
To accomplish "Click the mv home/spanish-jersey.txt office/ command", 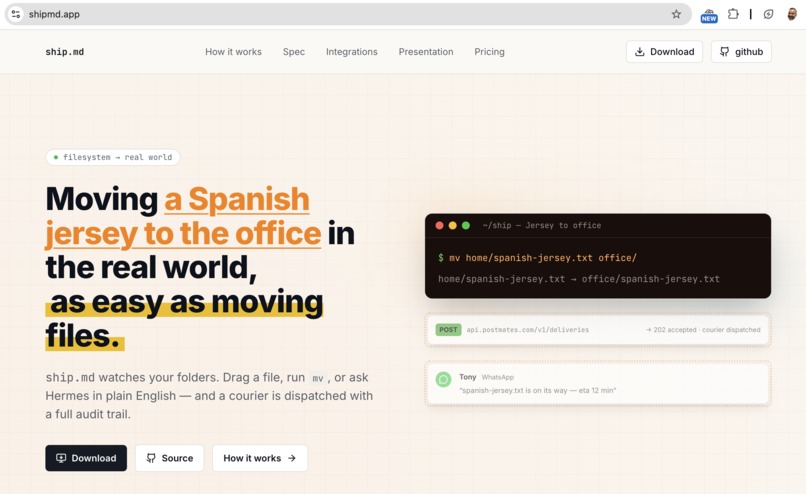I will click(x=543, y=258).
